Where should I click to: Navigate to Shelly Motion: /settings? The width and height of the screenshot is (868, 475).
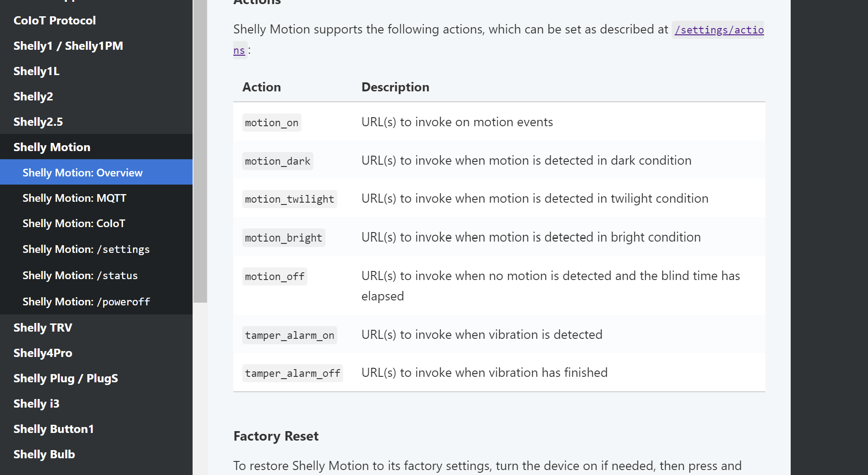tap(86, 249)
